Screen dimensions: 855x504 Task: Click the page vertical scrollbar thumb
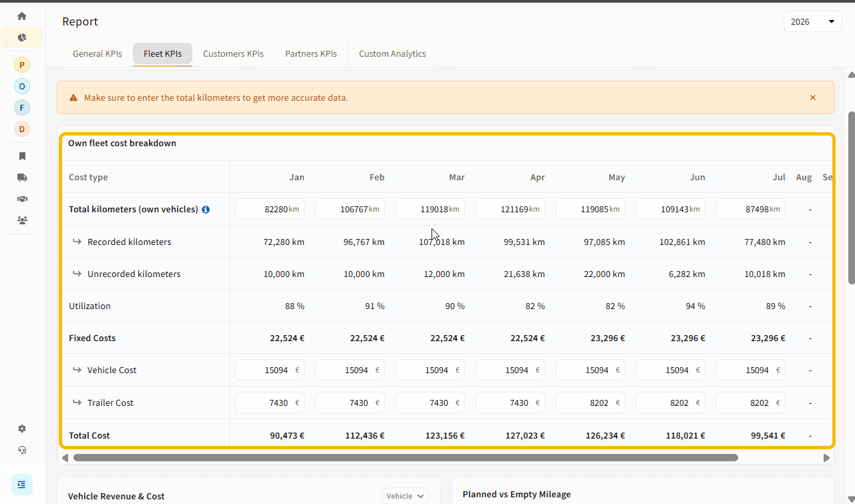[x=851, y=198]
